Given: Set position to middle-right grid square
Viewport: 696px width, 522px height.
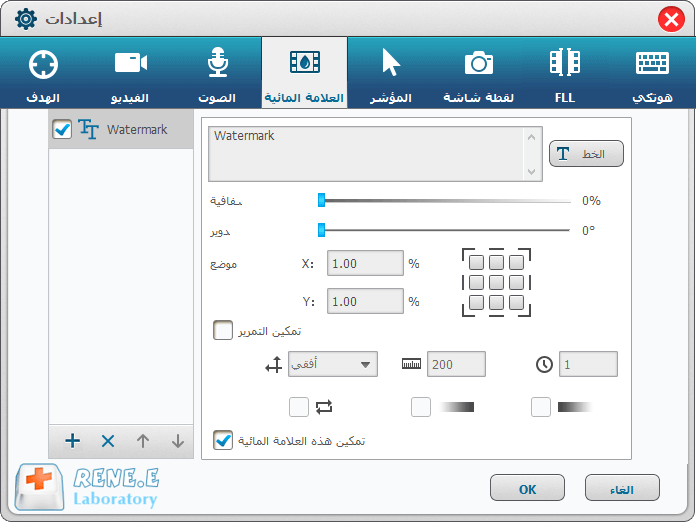Looking at the screenshot, I should point(516,282).
